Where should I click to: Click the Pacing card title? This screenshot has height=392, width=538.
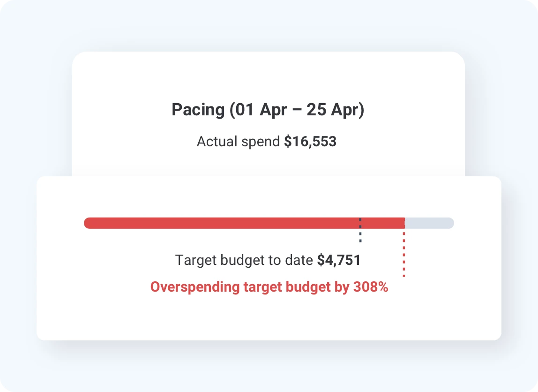coord(268,110)
